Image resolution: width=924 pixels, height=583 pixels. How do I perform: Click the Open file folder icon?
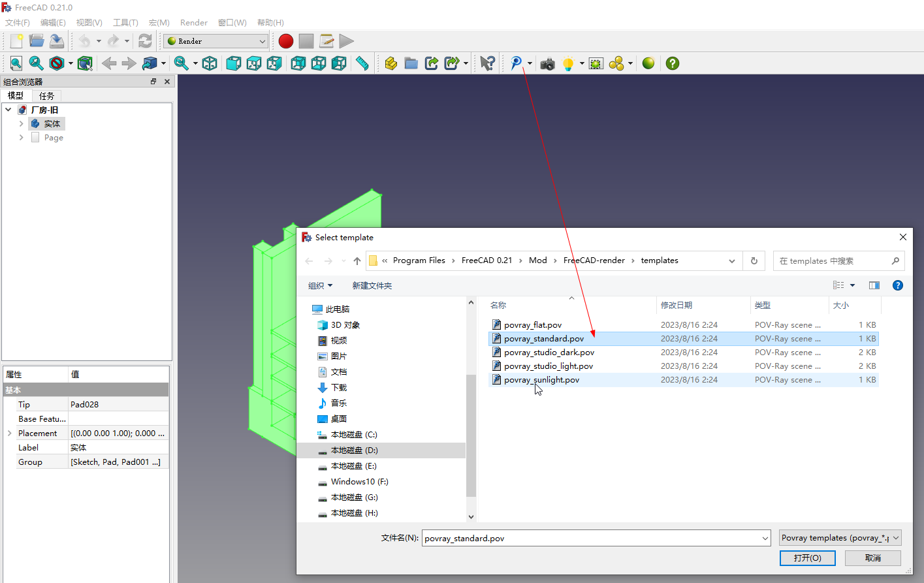tap(37, 41)
